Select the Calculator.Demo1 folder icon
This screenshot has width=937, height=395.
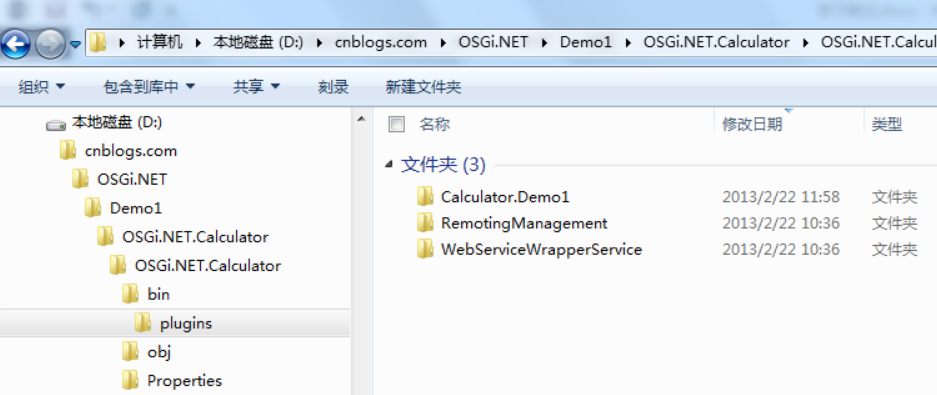pyautogui.click(x=425, y=197)
